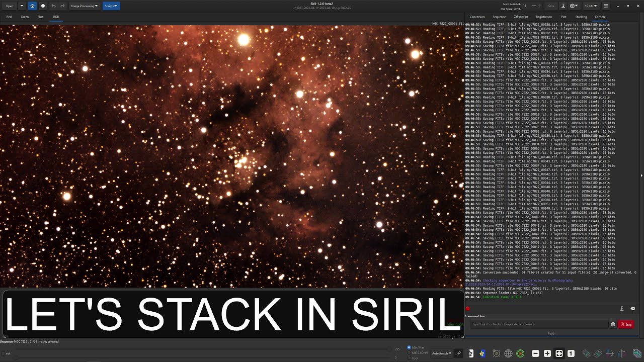Click the 'NGC 7822_ 51/51 images selected' status text

point(36,341)
